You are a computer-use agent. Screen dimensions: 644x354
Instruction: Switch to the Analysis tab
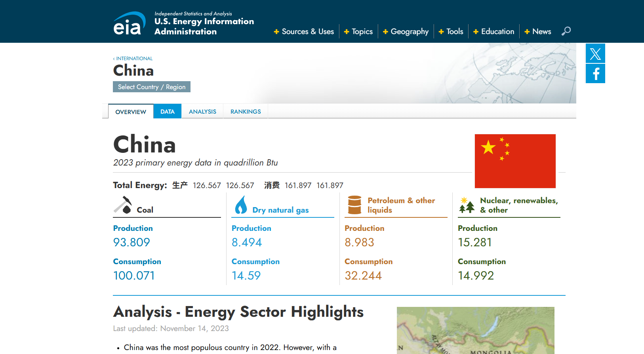(x=202, y=111)
